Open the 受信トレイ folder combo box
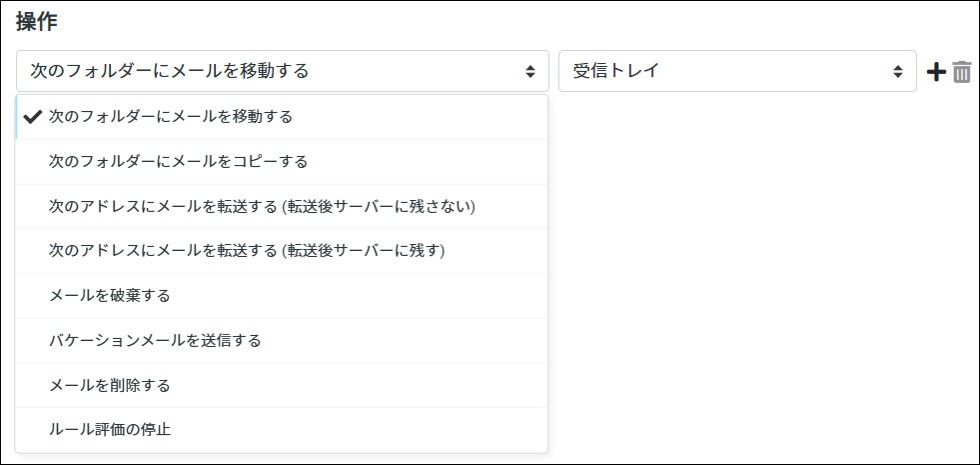 (736, 71)
